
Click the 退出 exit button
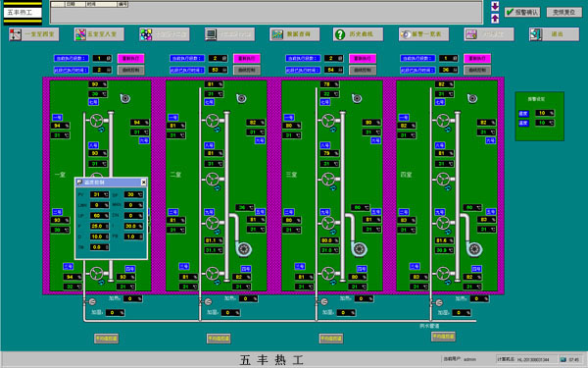coord(555,34)
